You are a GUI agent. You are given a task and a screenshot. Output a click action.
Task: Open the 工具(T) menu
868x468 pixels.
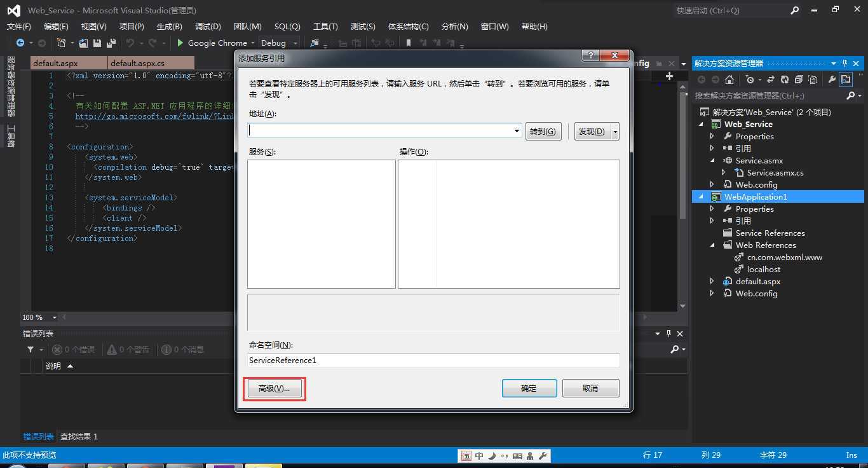(x=325, y=26)
